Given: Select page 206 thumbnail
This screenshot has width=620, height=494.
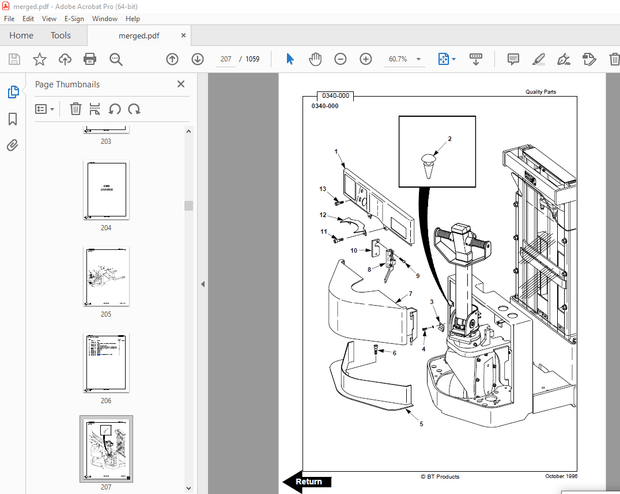Looking at the screenshot, I should (106, 363).
